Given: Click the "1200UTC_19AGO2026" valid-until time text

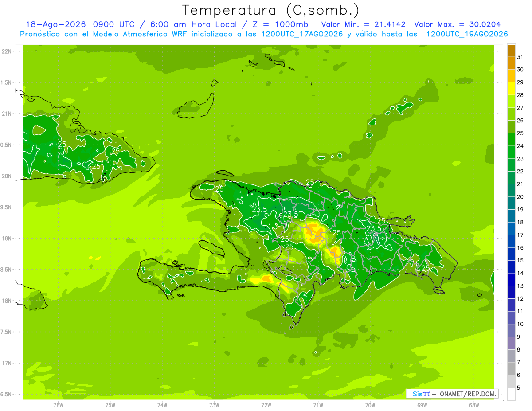Looking at the screenshot, I should (467, 34).
